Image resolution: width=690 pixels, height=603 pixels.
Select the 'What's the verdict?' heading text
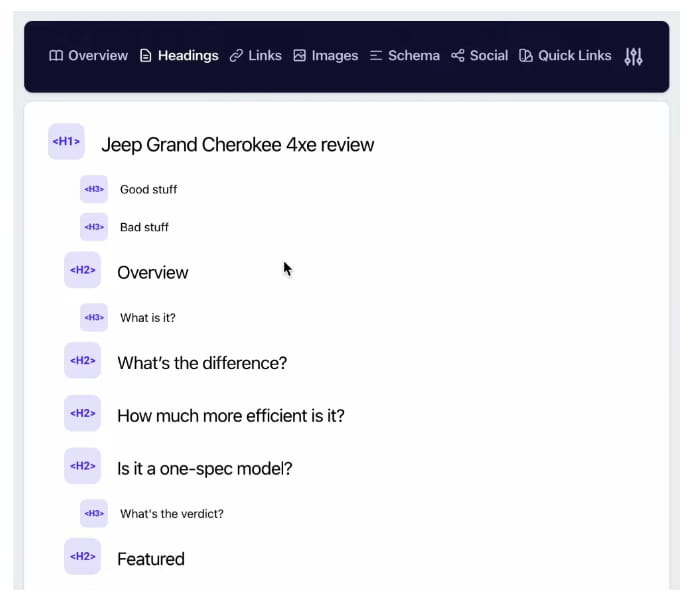click(172, 514)
